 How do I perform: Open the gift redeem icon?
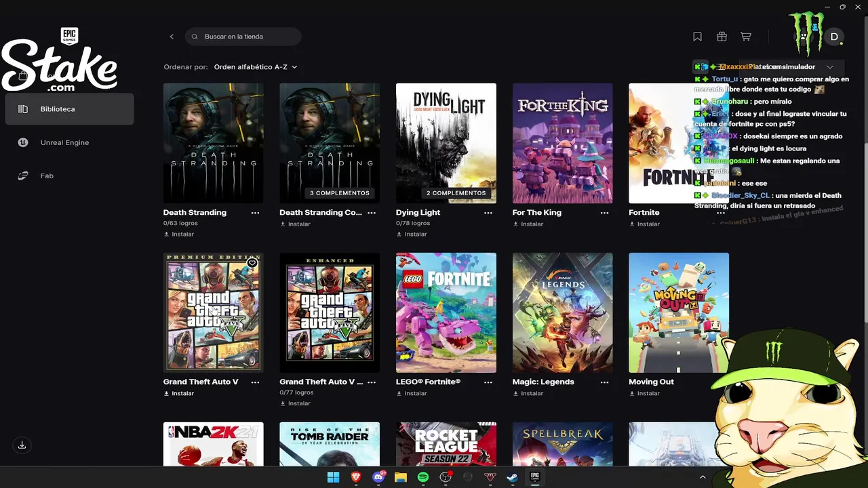tap(722, 37)
